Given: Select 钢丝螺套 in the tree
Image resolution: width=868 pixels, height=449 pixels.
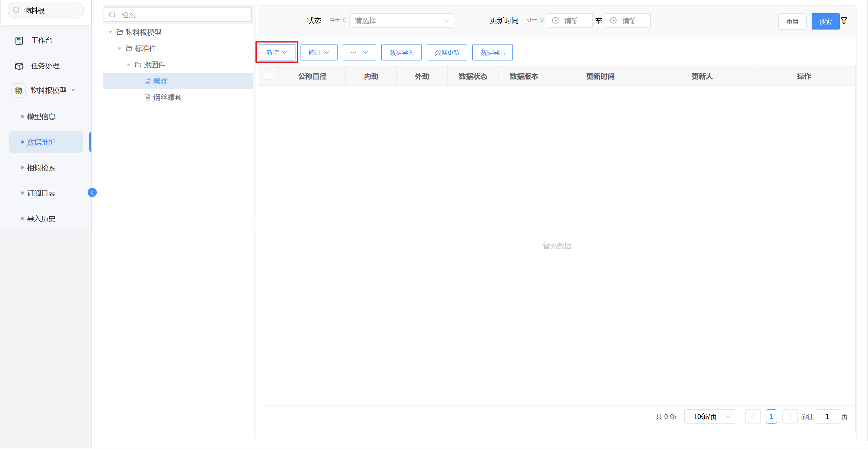Looking at the screenshot, I should pyautogui.click(x=167, y=97).
